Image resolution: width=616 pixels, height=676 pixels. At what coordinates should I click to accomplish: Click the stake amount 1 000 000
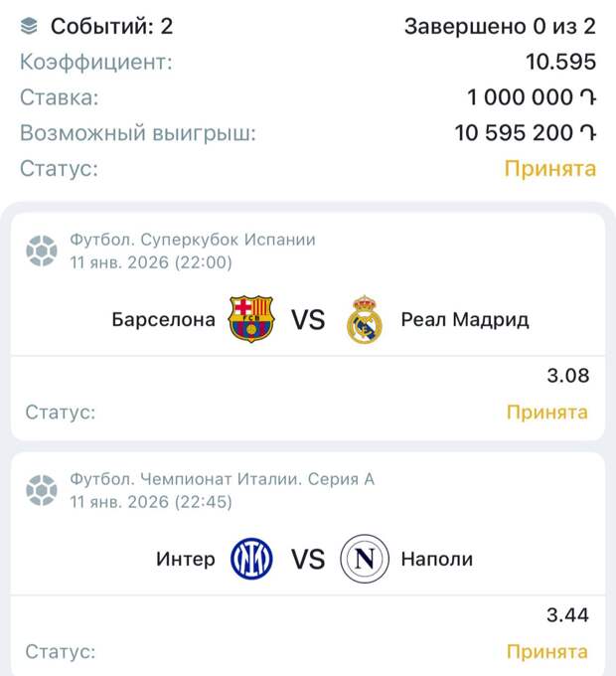tap(531, 97)
